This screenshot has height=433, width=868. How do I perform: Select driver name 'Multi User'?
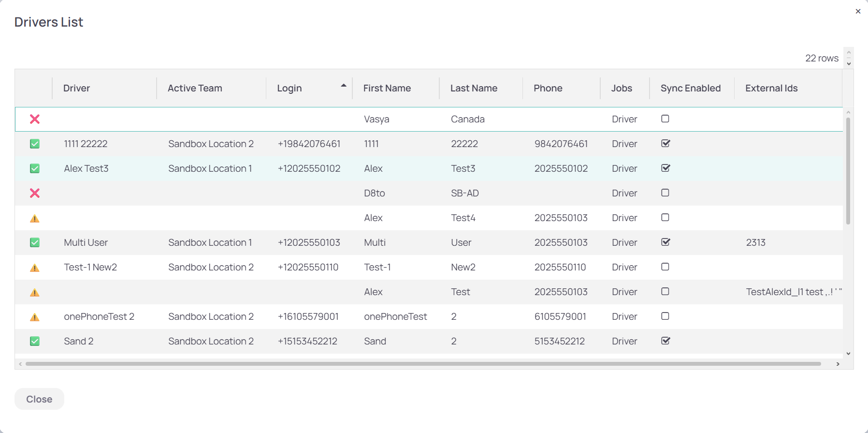(86, 242)
